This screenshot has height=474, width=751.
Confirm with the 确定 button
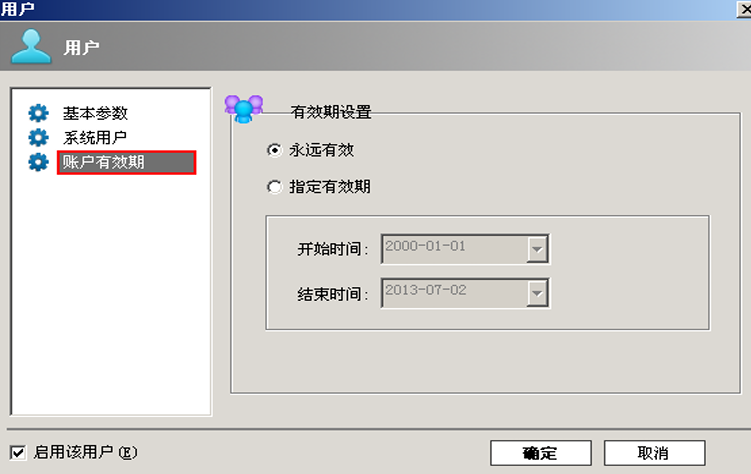point(540,453)
